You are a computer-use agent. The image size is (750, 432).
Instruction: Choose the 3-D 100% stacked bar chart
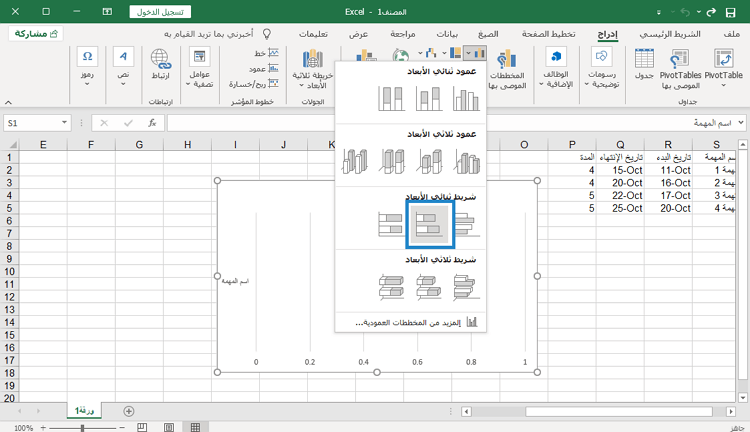click(x=391, y=288)
